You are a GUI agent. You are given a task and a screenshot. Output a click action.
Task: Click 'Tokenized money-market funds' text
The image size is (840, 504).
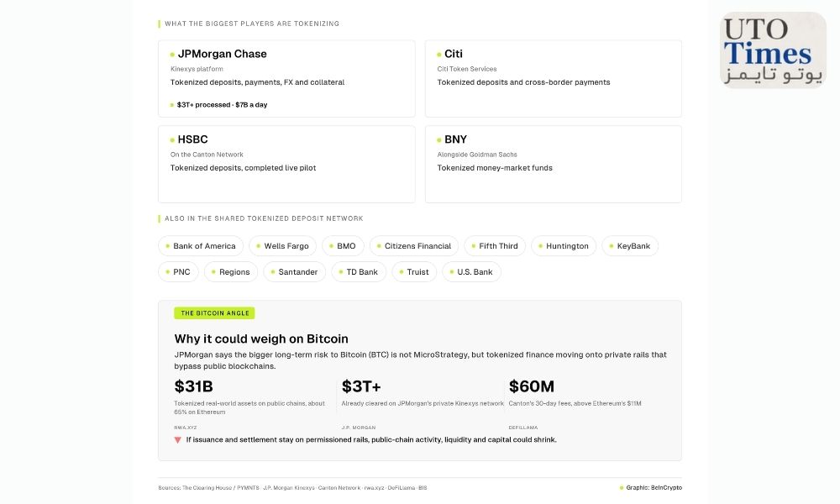495,168
